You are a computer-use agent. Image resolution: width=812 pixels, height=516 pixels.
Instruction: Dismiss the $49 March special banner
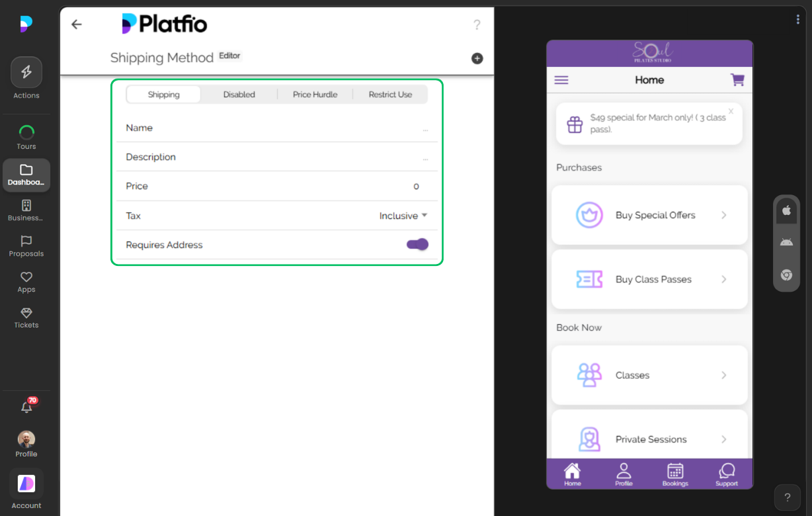(x=730, y=111)
